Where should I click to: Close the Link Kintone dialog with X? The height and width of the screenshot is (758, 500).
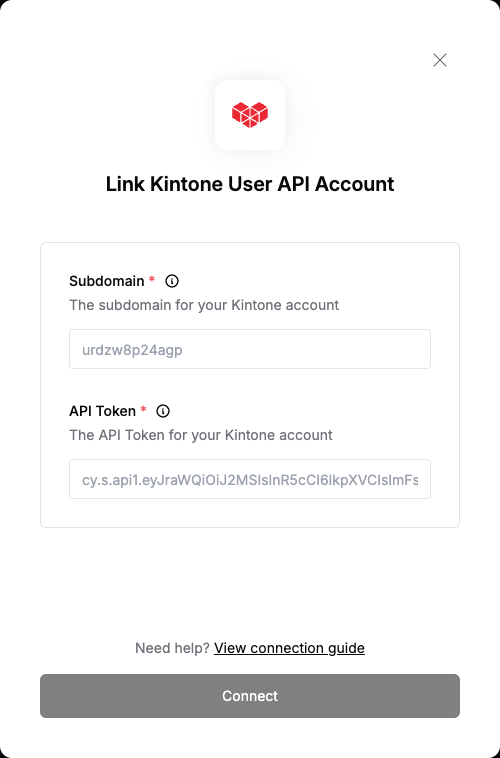(440, 60)
